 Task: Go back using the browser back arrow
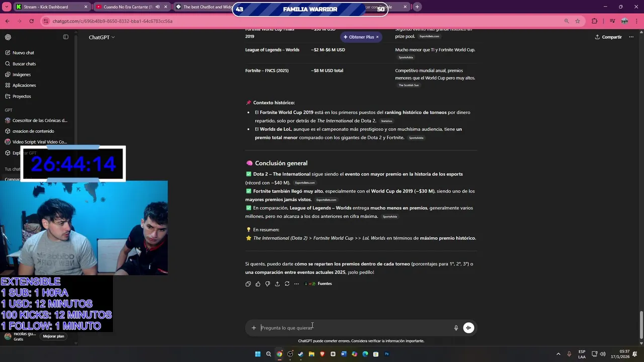[x=7, y=21]
